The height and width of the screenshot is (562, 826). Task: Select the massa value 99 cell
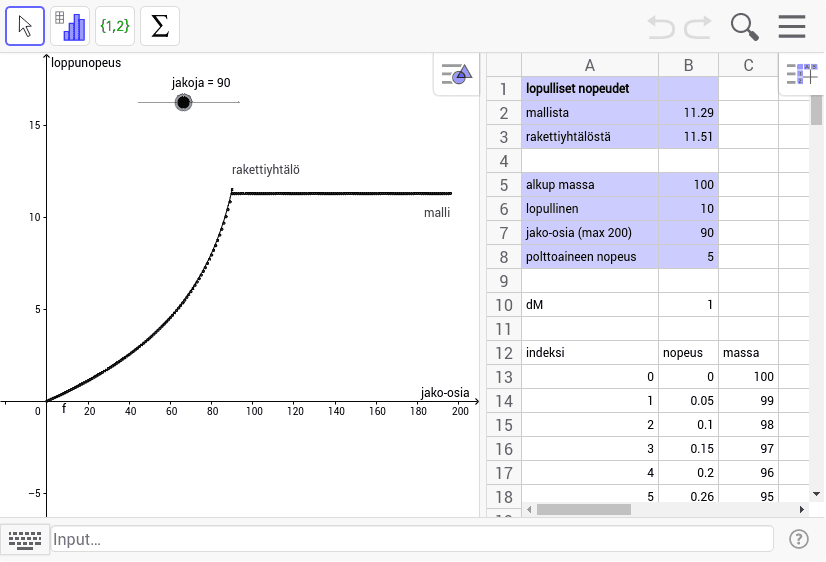coord(749,401)
